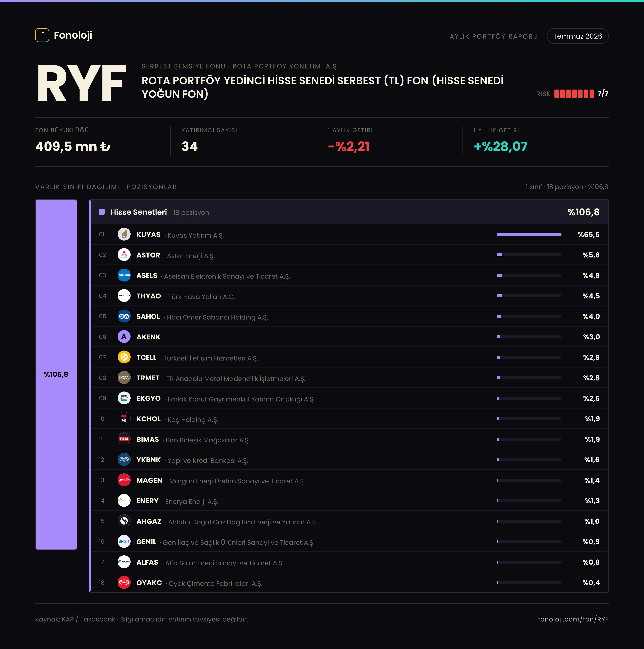Viewport: 644px width, 649px height.
Task: Click the AHGAZ company logo
Action: pyautogui.click(x=124, y=521)
